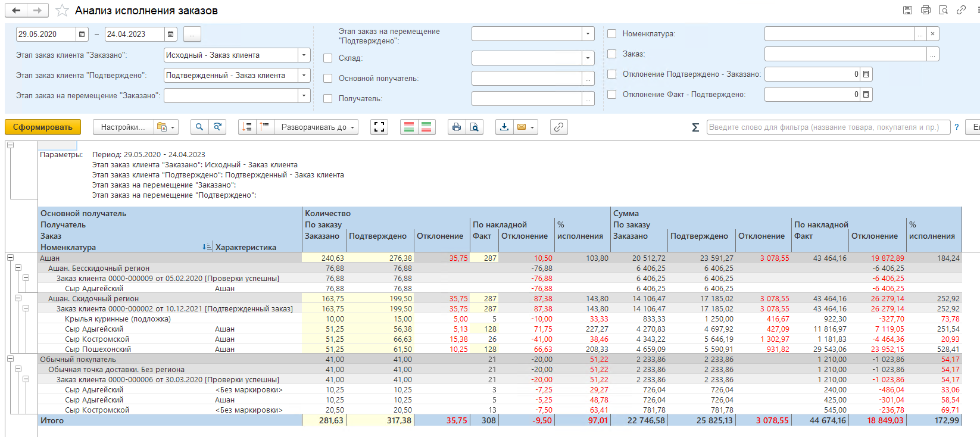
Task: Expand the Разворачивать до dropdown
Action: pyautogui.click(x=316, y=127)
